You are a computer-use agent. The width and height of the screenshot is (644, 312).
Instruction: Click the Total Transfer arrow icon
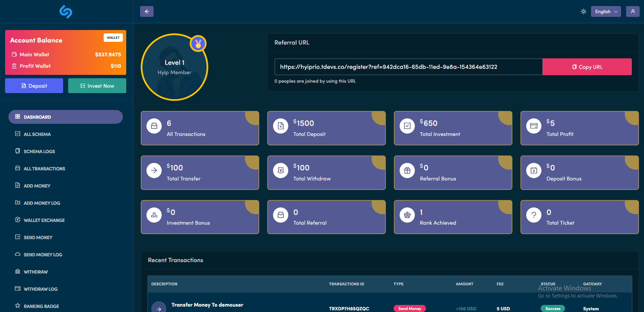point(154,170)
